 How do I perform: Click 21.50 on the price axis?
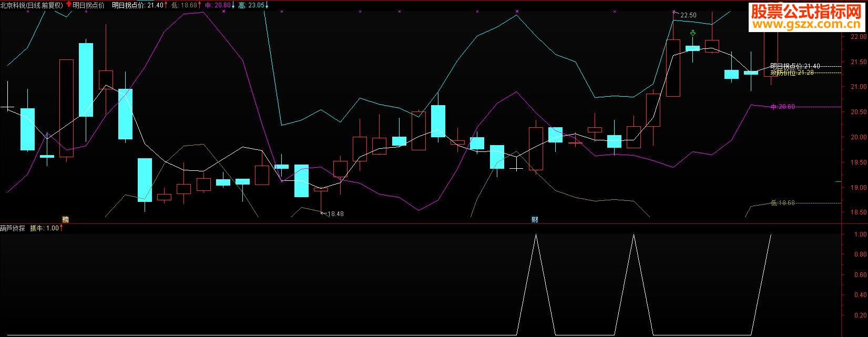tap(859, 62)
